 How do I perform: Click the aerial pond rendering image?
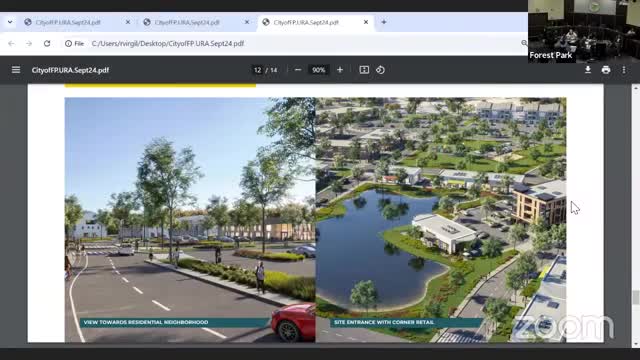click(x=441, y=220)
